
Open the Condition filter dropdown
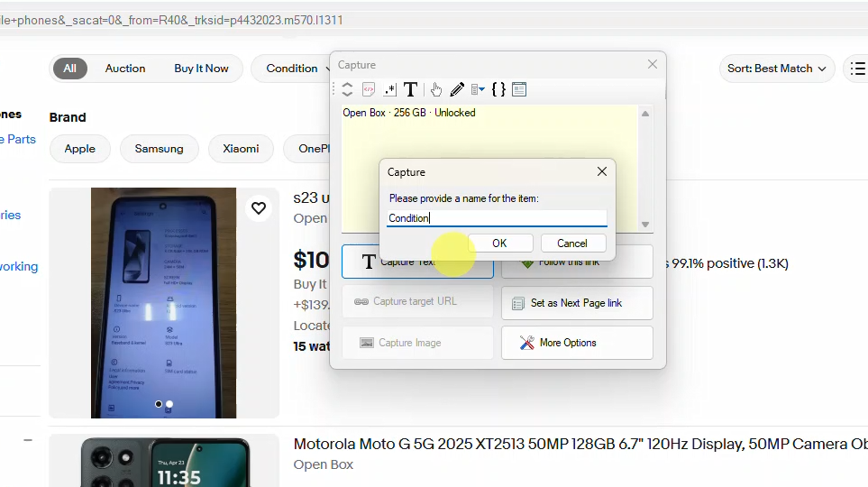pos(291,69)
